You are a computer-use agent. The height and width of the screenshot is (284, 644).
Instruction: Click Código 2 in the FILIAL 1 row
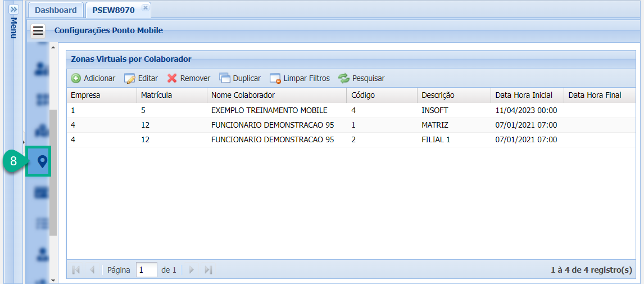(x=382, y=139)
